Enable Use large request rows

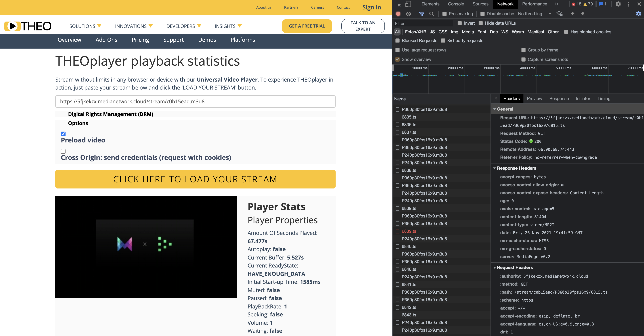[x=397, y=50]
